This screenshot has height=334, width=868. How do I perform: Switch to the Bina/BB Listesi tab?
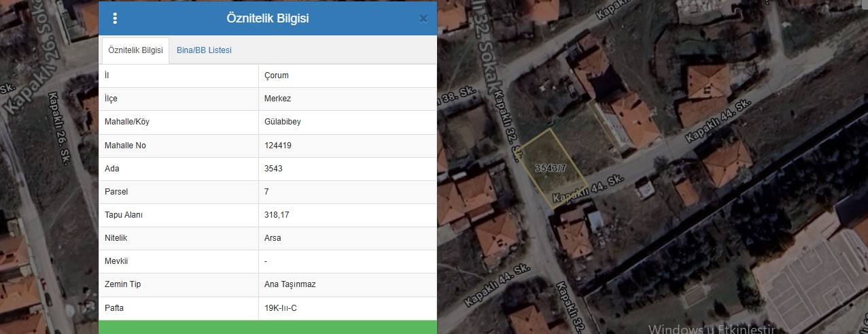click(204, 50)
